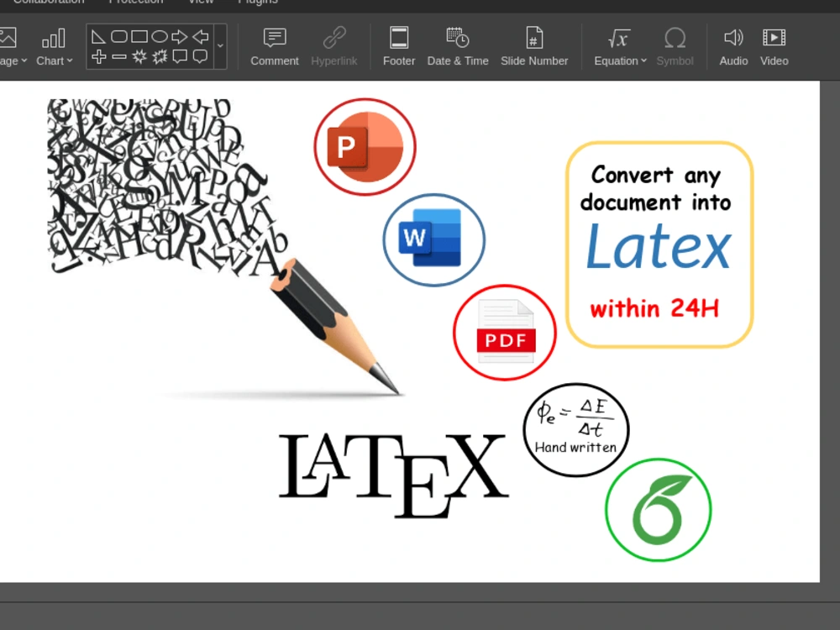Select the plain rectangle shape
The width and height of the screenshot is (840, 630).
click(x=139, y=37)
